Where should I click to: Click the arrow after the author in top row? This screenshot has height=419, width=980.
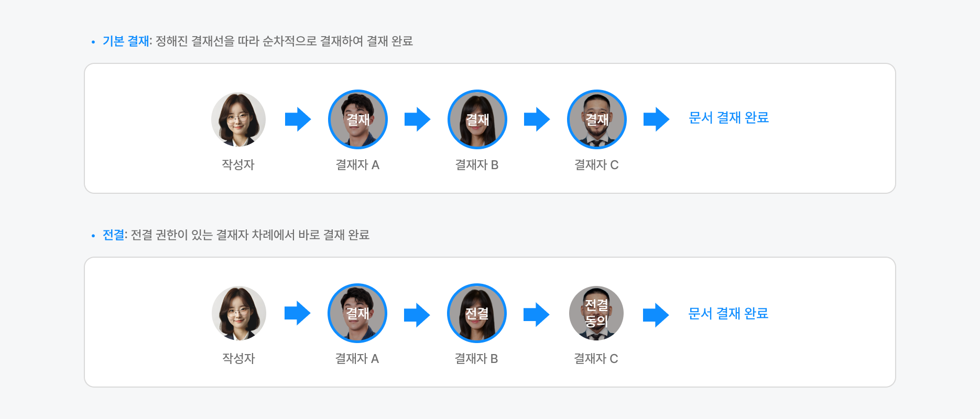tap(298, 119)
